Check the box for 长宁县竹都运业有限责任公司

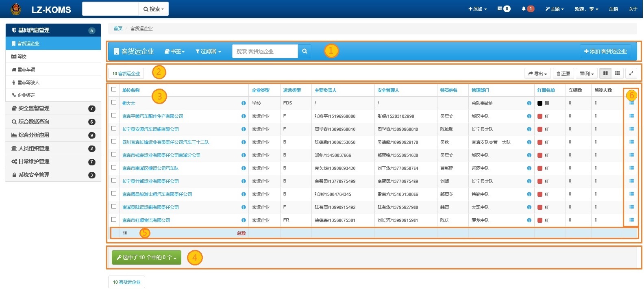pos(114,180)
